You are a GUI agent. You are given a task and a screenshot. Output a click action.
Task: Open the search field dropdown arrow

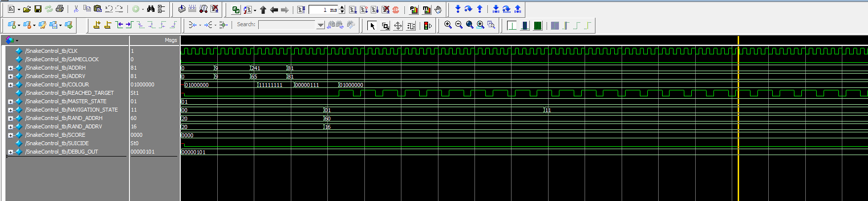(320, 25)
